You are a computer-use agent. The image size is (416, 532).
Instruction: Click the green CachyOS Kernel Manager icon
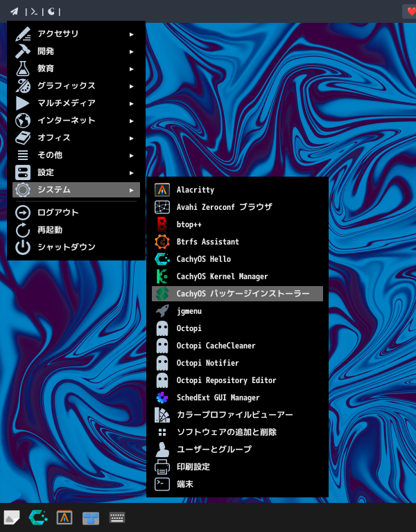coord(162,276)
